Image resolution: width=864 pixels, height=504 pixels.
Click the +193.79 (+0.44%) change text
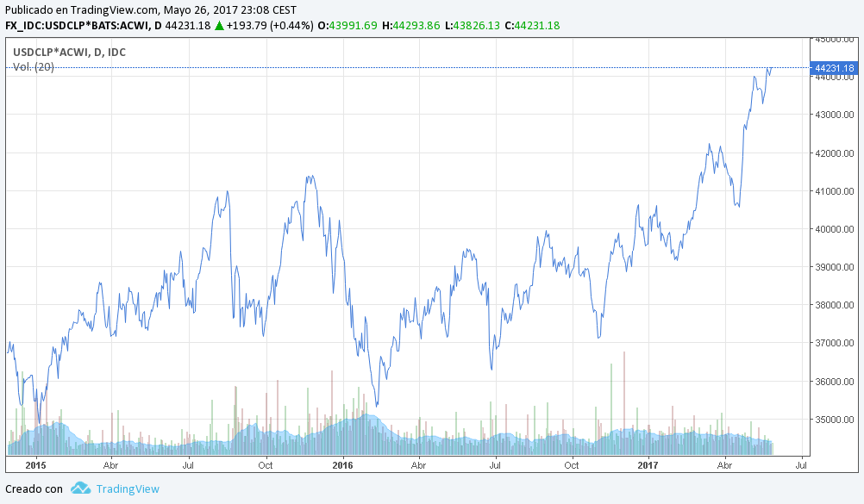[270, 25]
